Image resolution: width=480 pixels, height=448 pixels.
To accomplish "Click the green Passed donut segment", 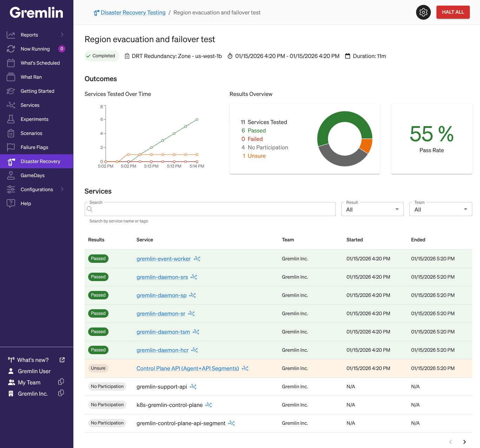I will pyautogui.click(x=342, y=117).
